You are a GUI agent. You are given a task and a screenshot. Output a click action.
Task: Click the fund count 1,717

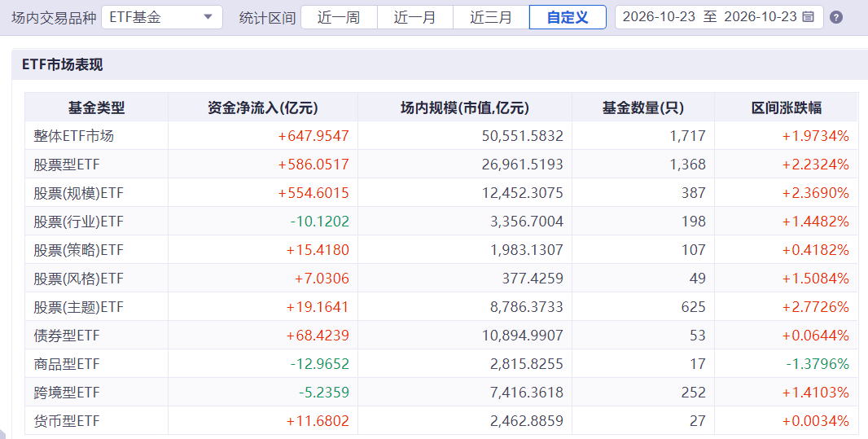[x=687, y=136]
